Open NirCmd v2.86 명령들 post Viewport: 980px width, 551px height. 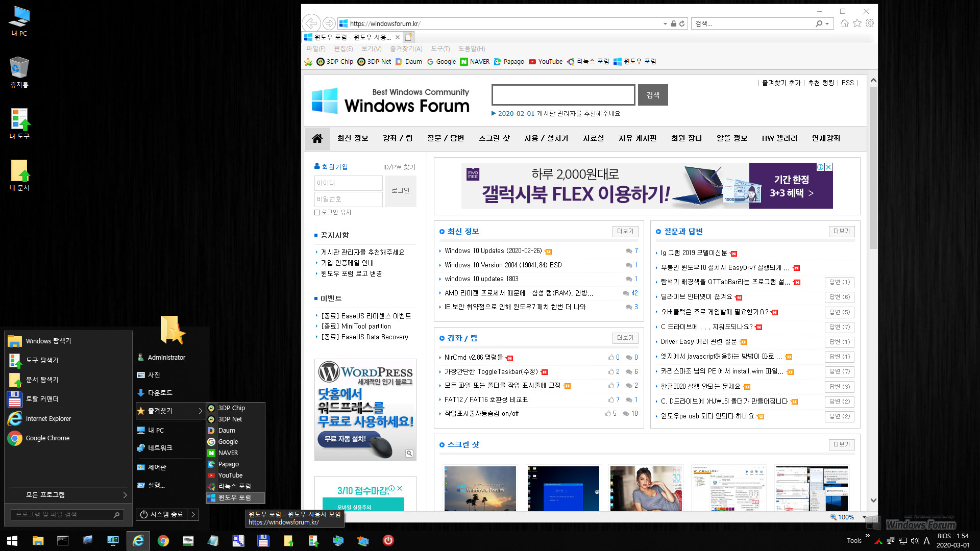point(473,358)
